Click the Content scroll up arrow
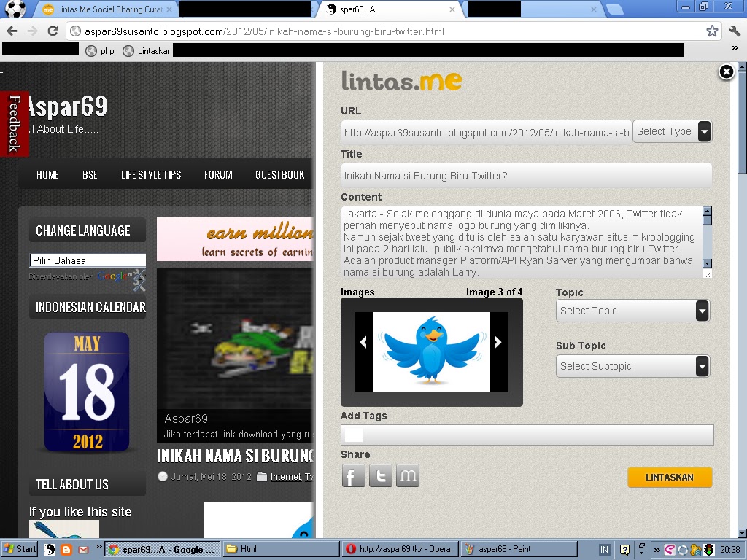 (x=708, y=211)
